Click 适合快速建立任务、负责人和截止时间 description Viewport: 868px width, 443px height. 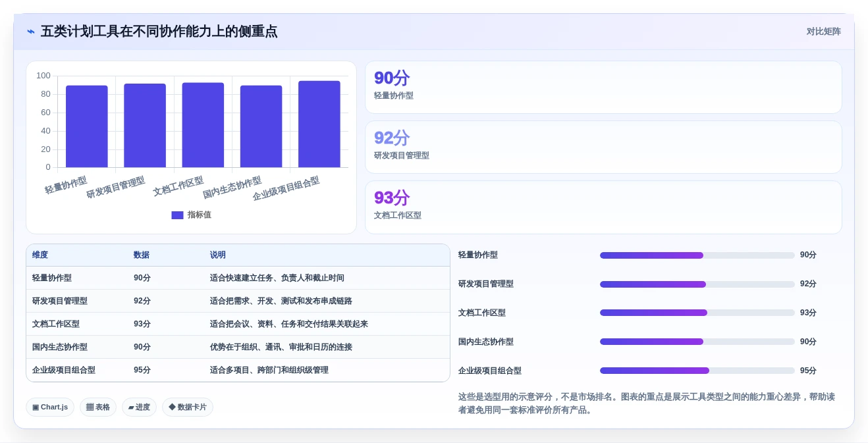277,278
